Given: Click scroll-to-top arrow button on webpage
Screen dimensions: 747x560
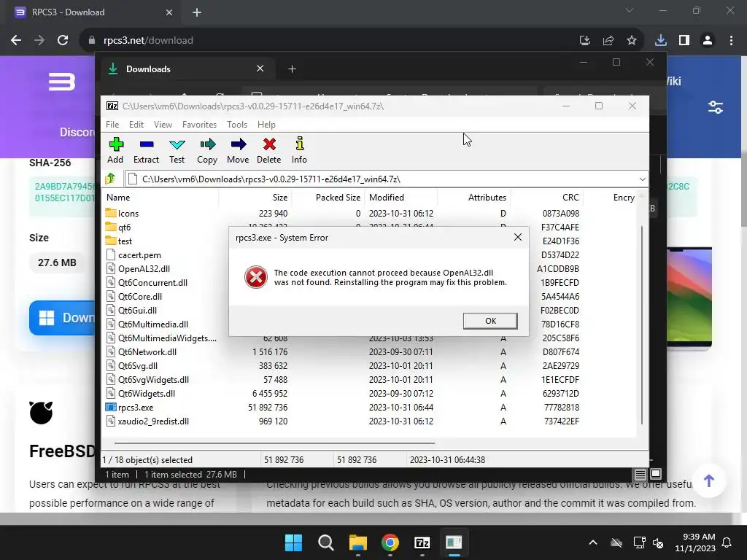Looking at the screenshot, I should pyautogui.click(x=709, y=481).
